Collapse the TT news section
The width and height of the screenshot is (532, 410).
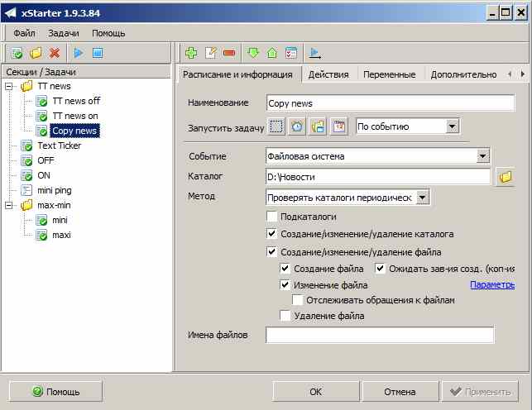(x=9, y=86)
